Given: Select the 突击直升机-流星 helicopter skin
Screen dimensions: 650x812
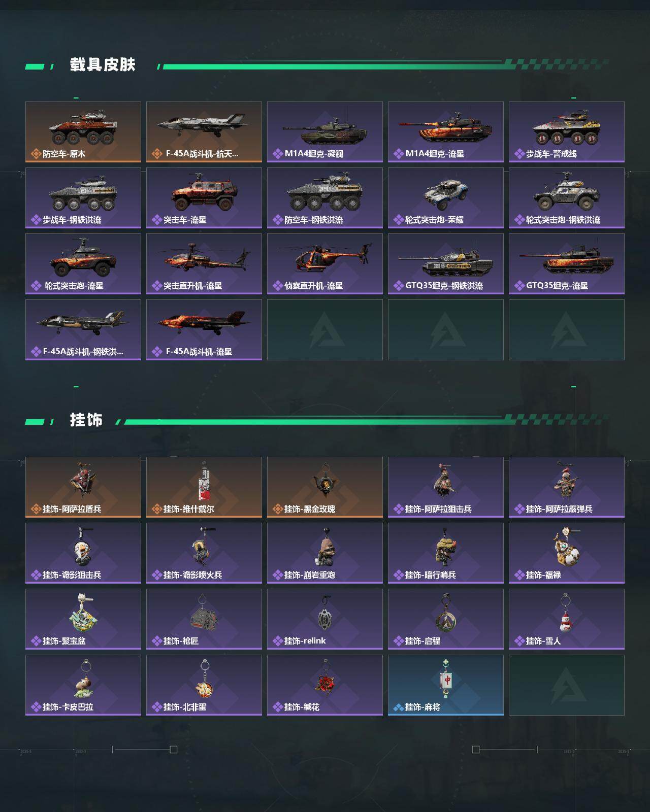Looking at the screenshot, I should pyautogui.click(x=204, y=264).
